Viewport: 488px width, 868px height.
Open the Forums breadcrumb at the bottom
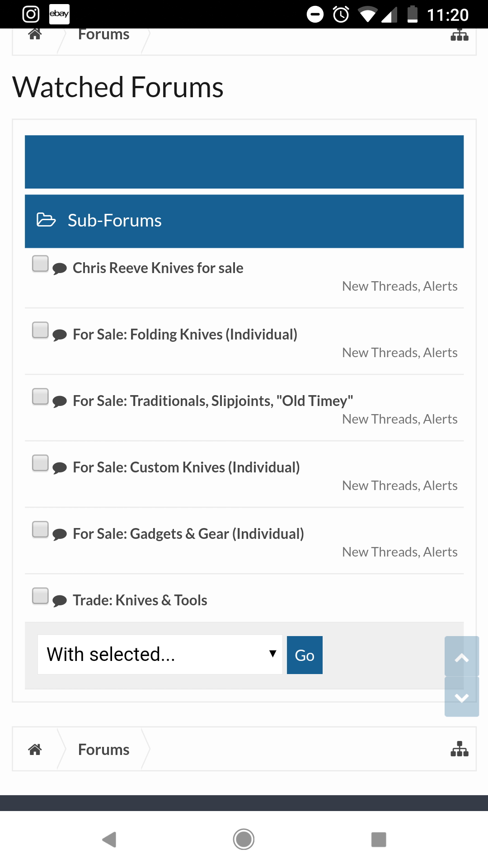click(103, 749)
